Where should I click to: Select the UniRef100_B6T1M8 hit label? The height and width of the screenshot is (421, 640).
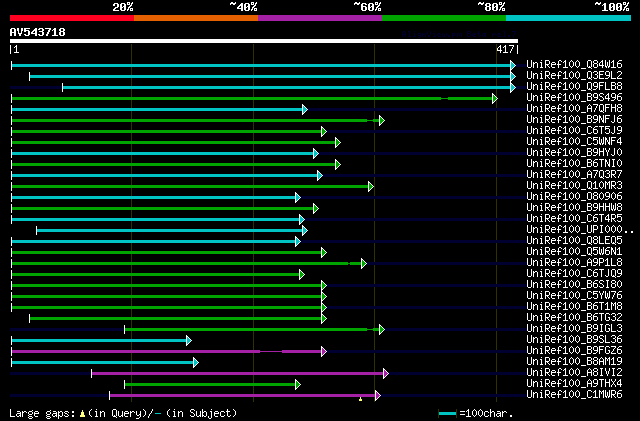click(574, 307)
